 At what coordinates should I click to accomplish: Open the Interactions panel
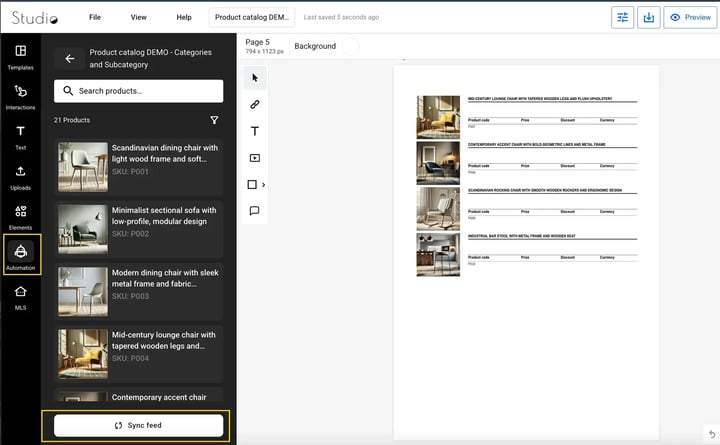pyautogui.click(x=21, y=97)
